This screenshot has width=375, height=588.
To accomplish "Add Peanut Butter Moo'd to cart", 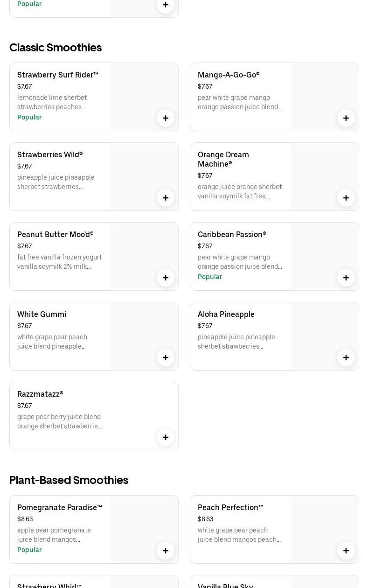I will (x=166, y=278).
